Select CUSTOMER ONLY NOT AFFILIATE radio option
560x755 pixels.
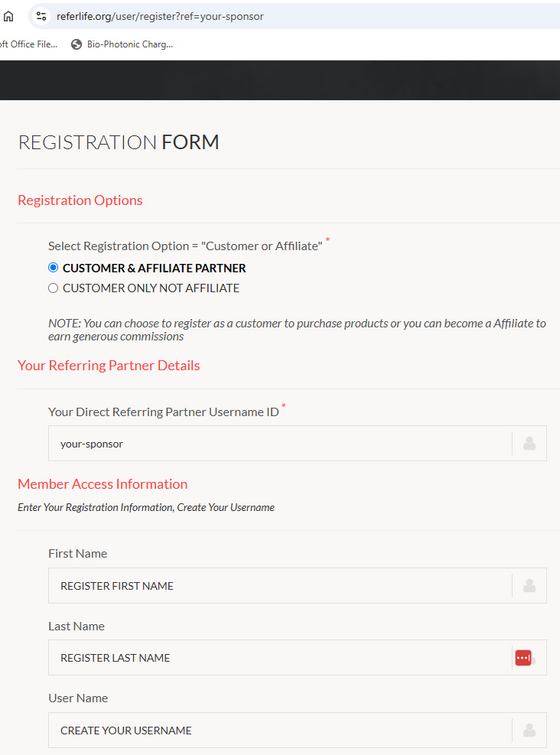tap(53, 288)
